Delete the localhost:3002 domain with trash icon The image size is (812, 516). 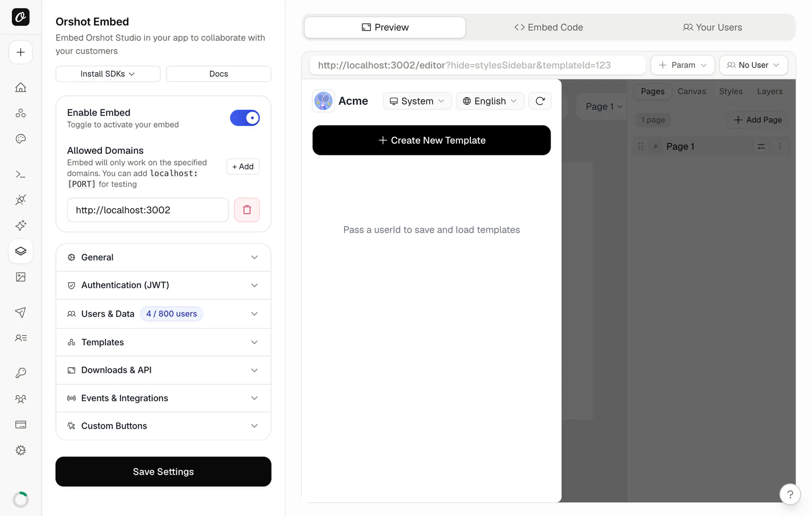click(x=247, y=210)
